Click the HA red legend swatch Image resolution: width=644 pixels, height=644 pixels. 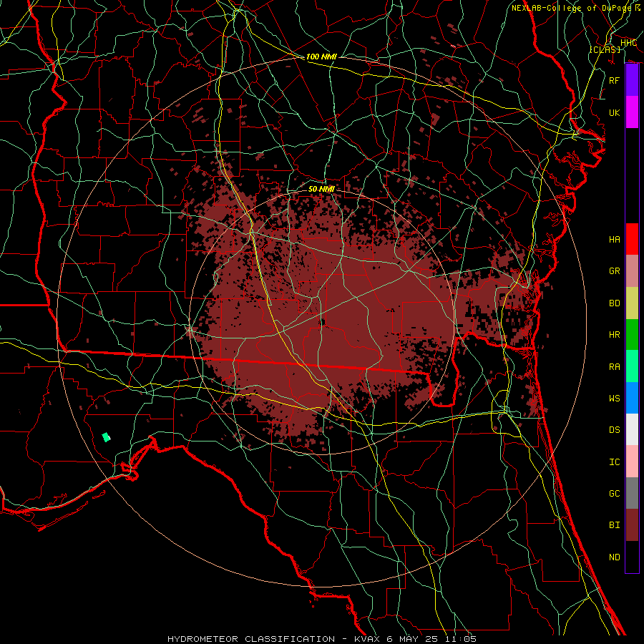[632, 239]
